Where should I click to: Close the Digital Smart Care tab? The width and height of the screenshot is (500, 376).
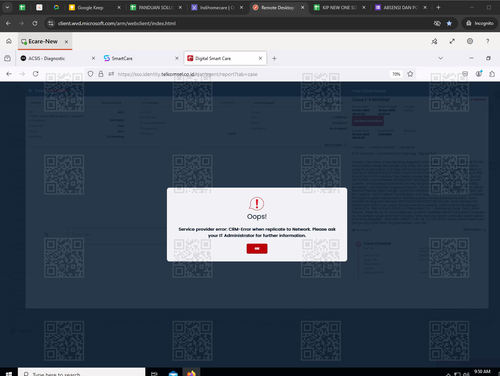click(260, 58)
